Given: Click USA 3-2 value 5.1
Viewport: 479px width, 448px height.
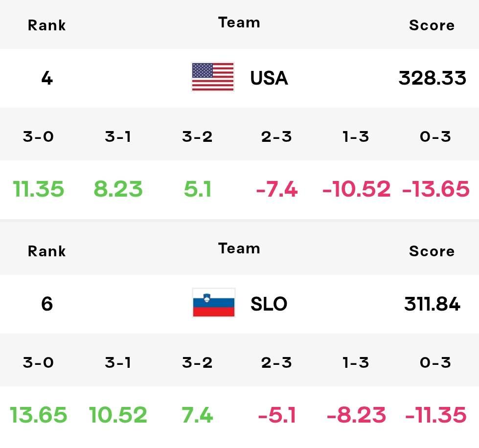Looking at the screenshot, I should point(198,189).
